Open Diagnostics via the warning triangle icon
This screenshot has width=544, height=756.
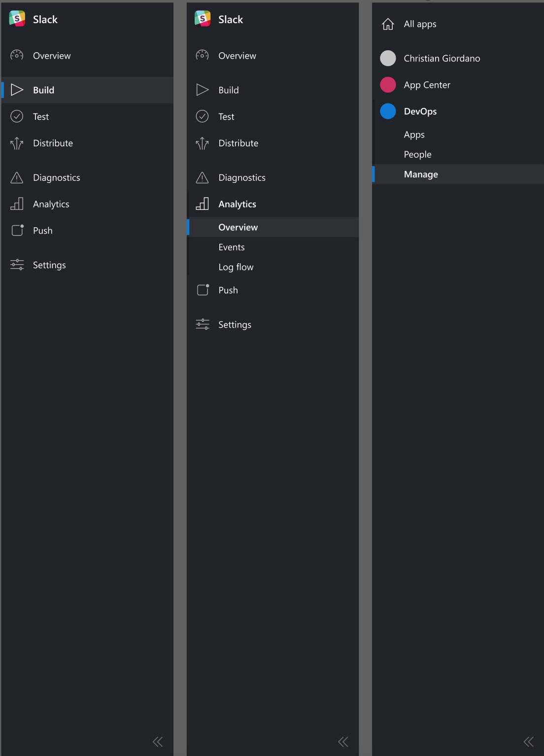[x=17, y=177]
